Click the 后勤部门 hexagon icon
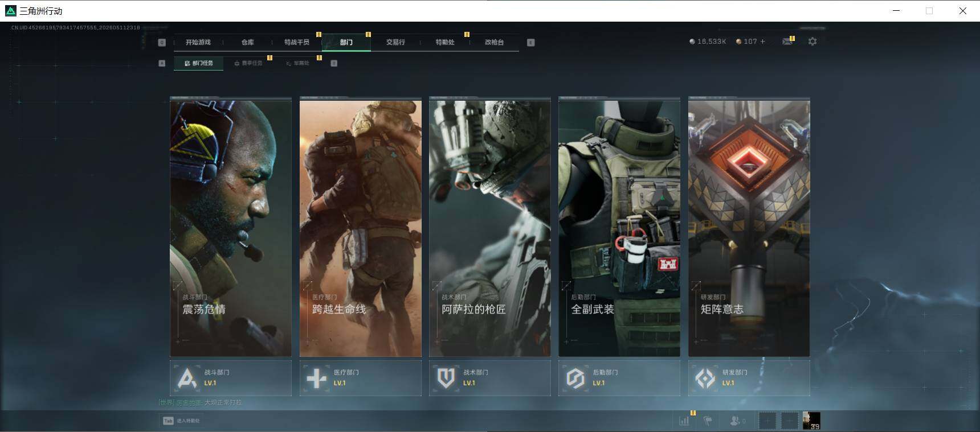 [575, 378]
